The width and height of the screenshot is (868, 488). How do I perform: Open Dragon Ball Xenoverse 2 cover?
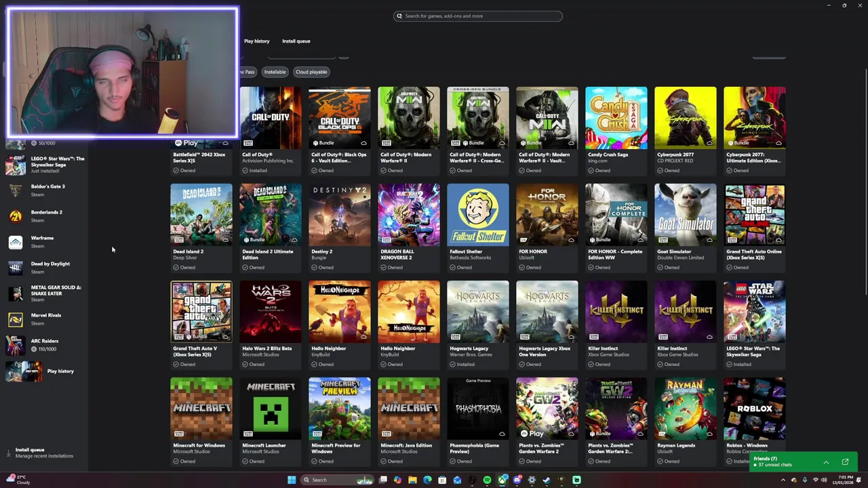pyautogui.click(x=409, y=215)
